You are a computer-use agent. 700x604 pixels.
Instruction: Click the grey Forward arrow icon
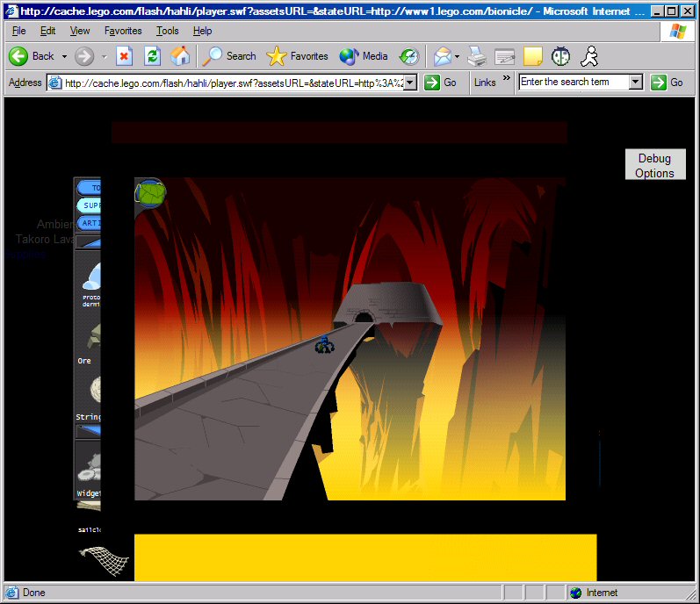(84, 56)
